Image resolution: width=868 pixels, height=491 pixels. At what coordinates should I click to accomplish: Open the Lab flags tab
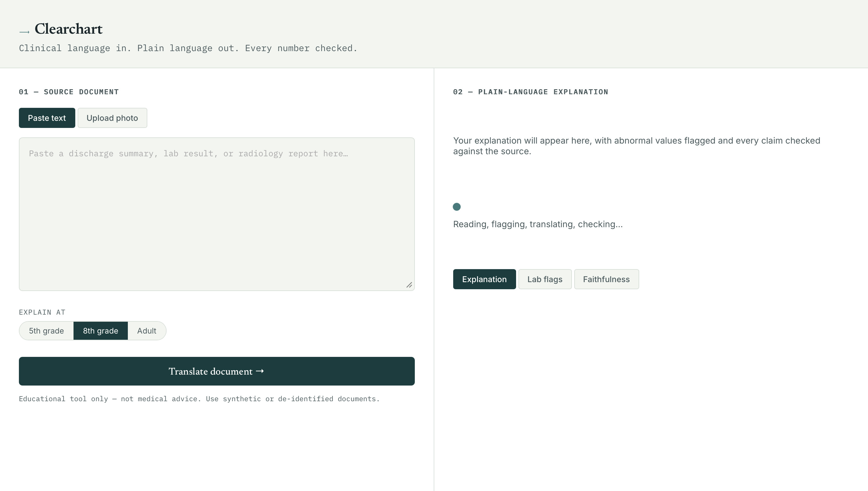click(x=545, y=279)
